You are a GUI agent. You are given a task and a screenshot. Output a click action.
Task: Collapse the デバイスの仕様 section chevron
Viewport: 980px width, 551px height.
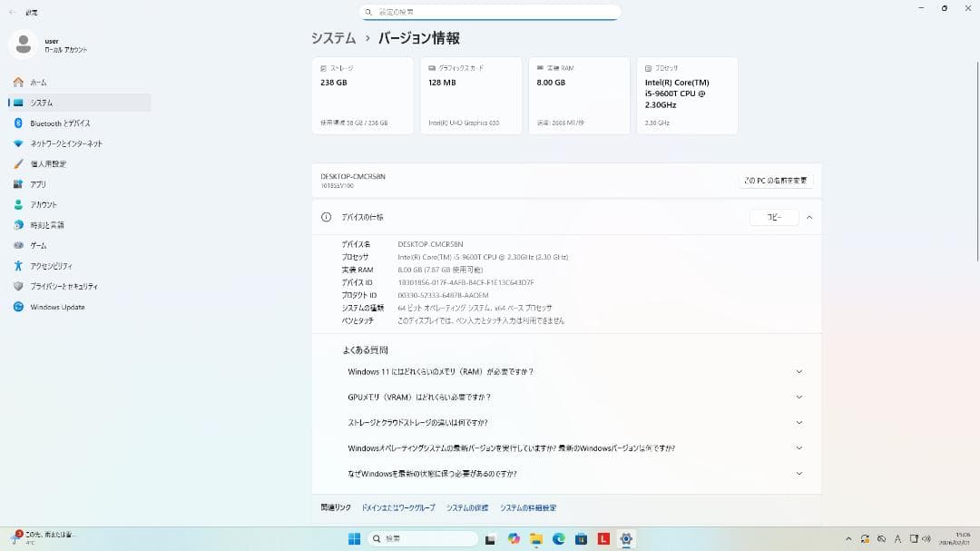coord(808,217)
